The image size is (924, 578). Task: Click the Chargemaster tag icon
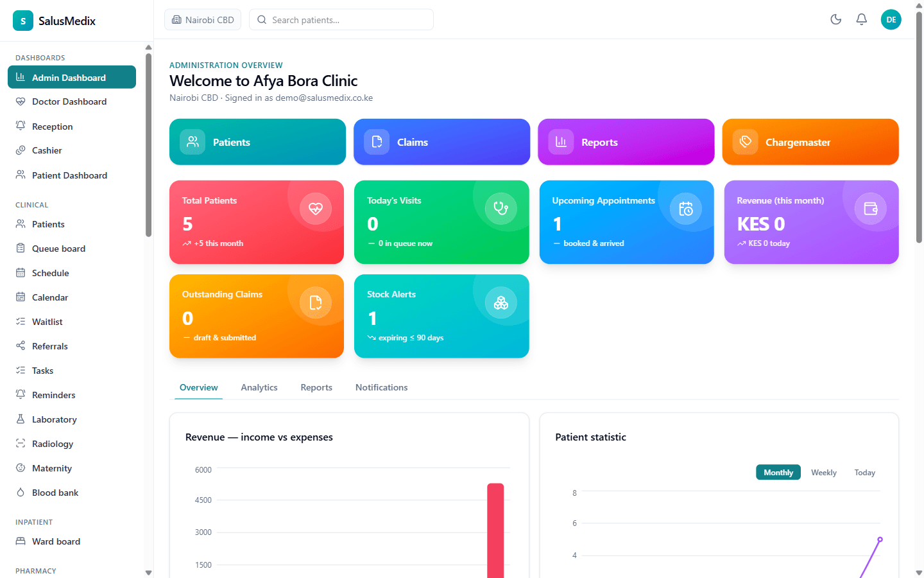[745, 142]
